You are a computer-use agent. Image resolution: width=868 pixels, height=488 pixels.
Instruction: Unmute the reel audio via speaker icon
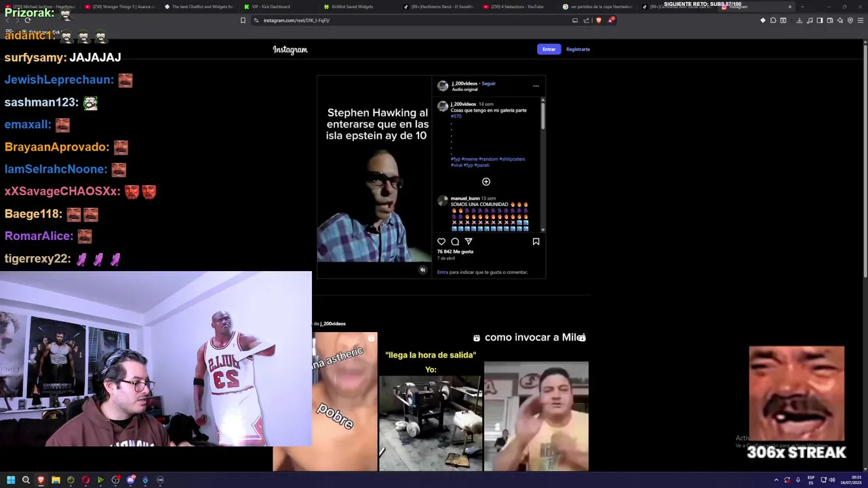coord(422,270)
